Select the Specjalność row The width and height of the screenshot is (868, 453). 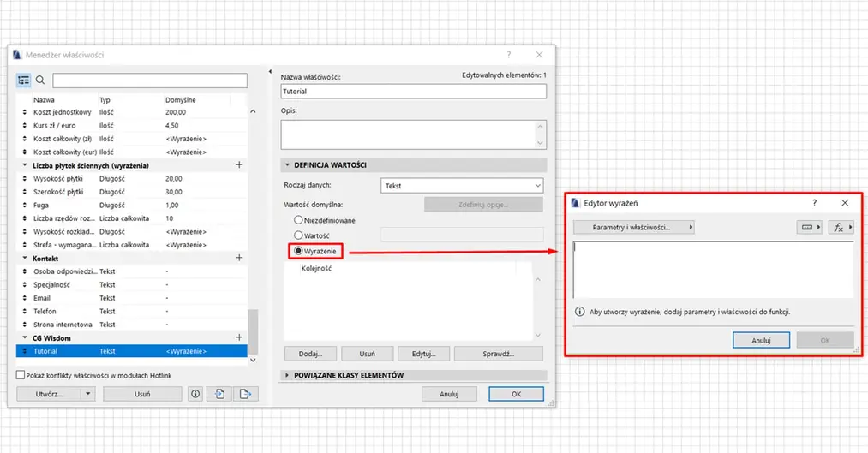(132, 285)
